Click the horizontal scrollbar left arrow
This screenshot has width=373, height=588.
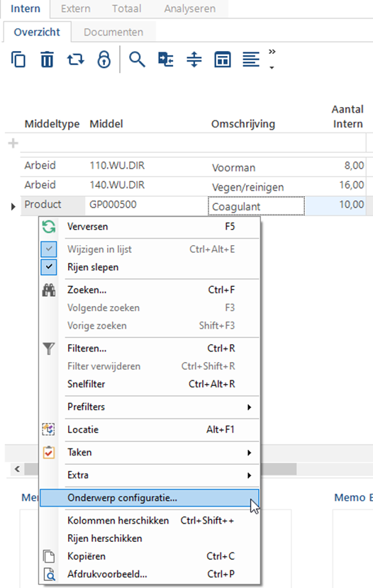tap(17, 469)
